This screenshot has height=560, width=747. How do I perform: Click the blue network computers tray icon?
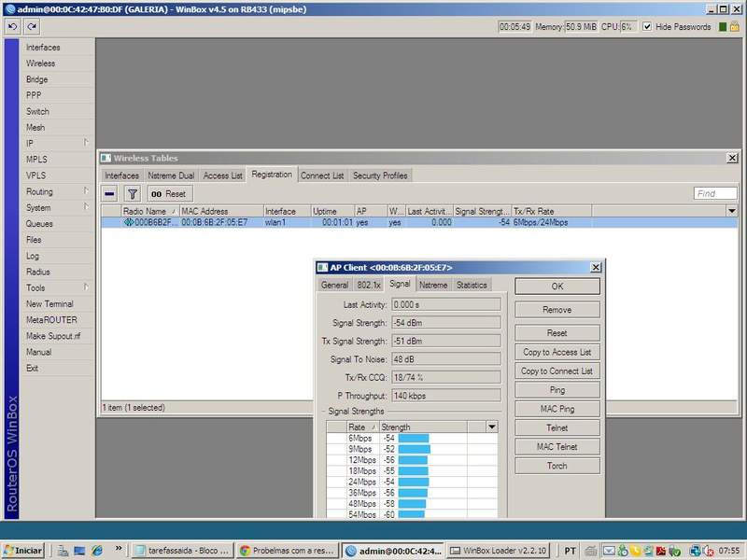point(695,551)
